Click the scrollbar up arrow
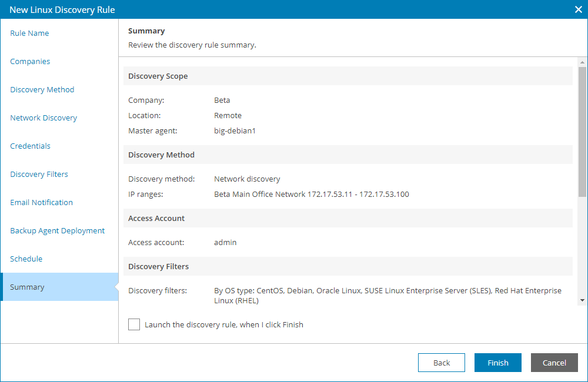 click(582, 61)
